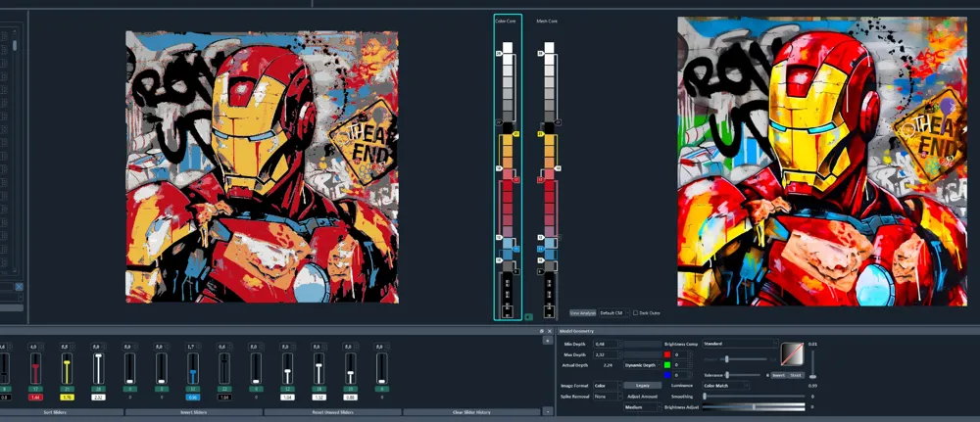The image size is (980, 422).
Task: Click the green arrow icon beside Color Core
Action: [529, 317]
